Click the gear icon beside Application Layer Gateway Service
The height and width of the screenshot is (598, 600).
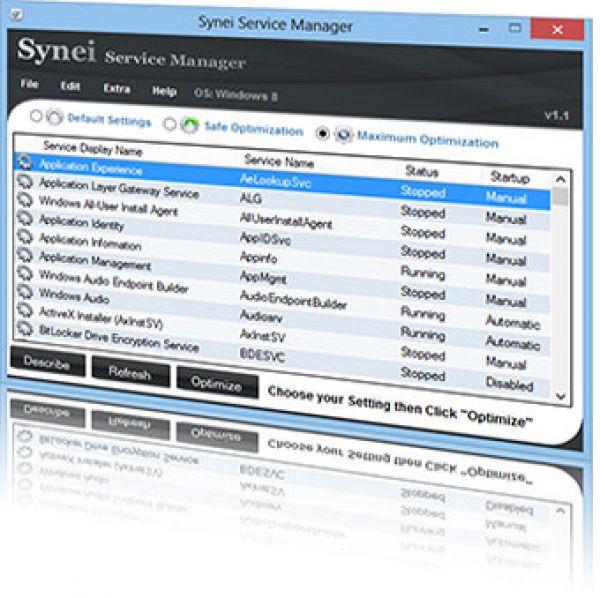click(x=25, y=181)
